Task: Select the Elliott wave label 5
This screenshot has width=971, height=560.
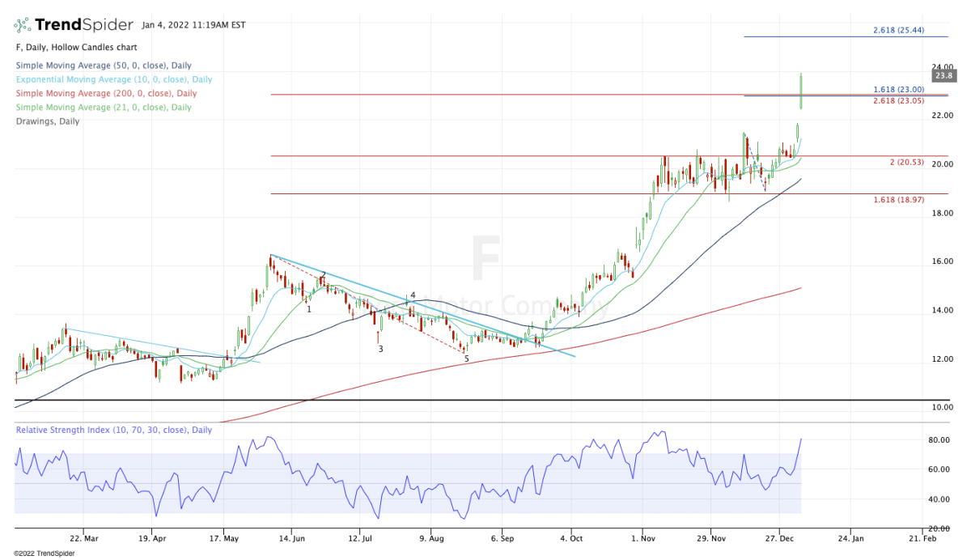Action: coord(466,358)
